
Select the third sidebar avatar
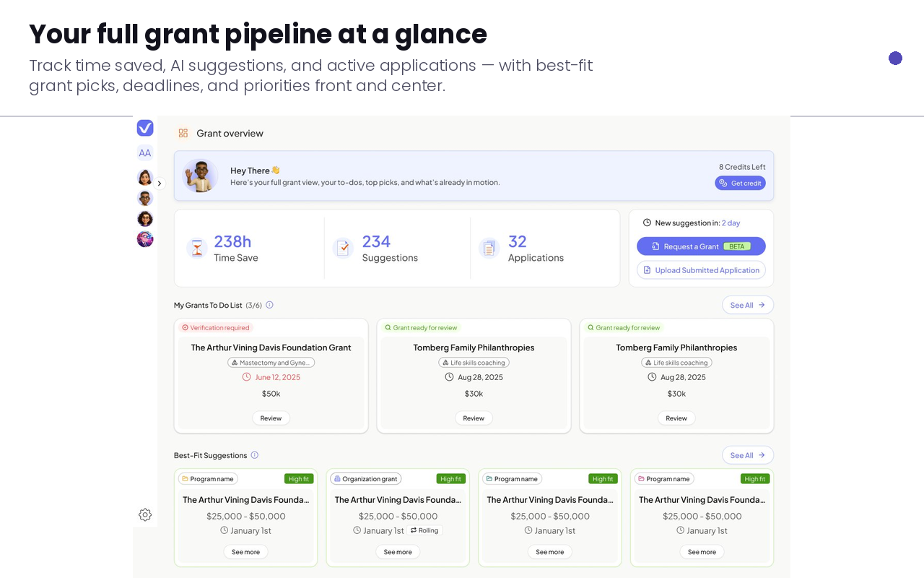coord(145,219)
